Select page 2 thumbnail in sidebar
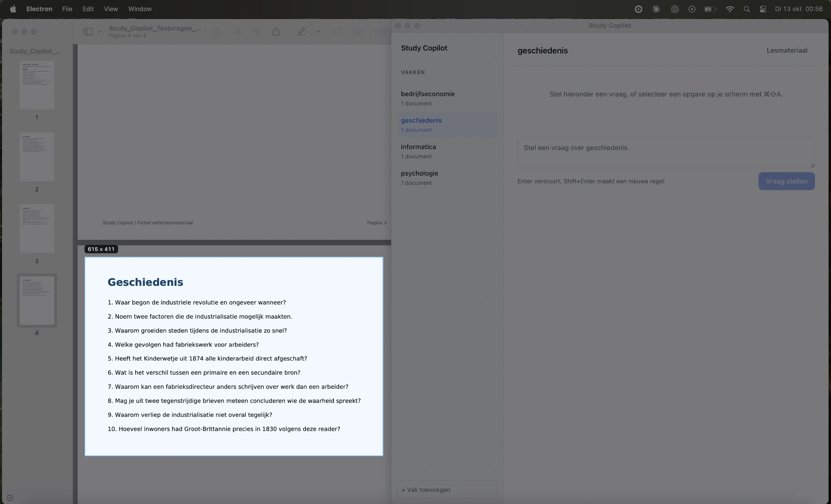The width and height of the screenshot is (831, 504). click(37, 157)
